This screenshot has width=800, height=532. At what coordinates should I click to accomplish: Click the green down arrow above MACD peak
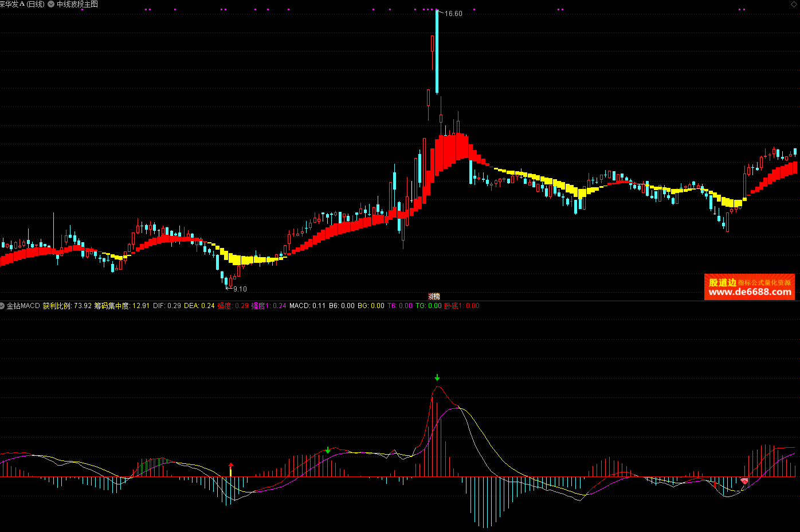pyautogui.click(x=437, y=377)
